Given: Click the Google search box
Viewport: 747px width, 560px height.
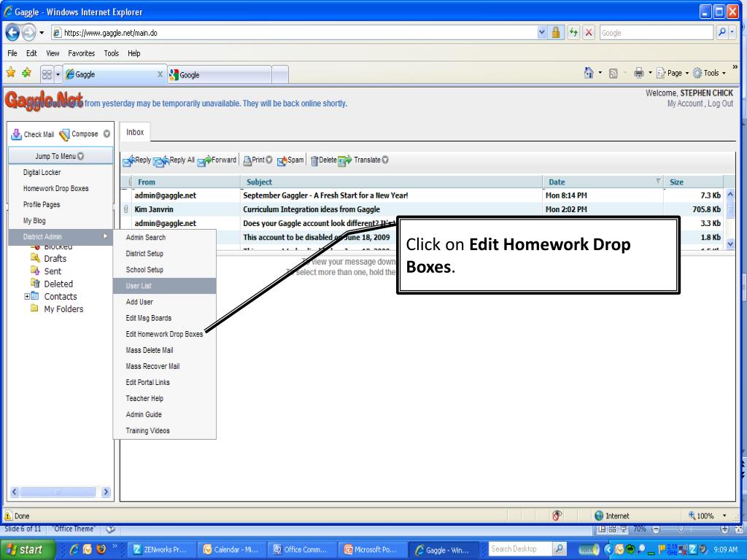Looking at the screenshot, I should click(656, 33).
